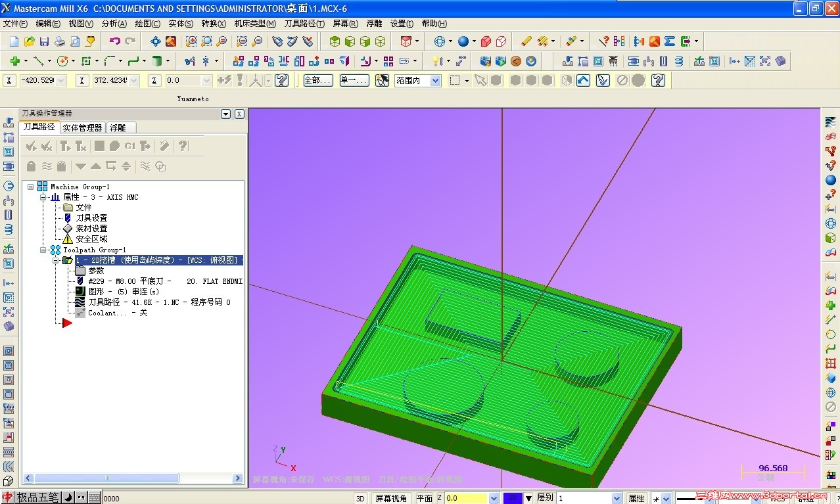The height and width of the screenshot is (504, 840).
Task: Select the #229 - M8.00 平底刀 tool item
Action: [x=164, y=281]
